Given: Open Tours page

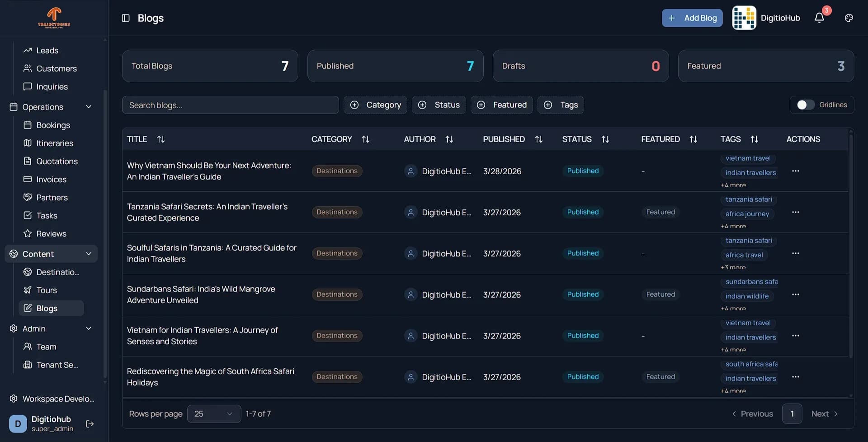Looking at the screenshot, I should point(51,290).
